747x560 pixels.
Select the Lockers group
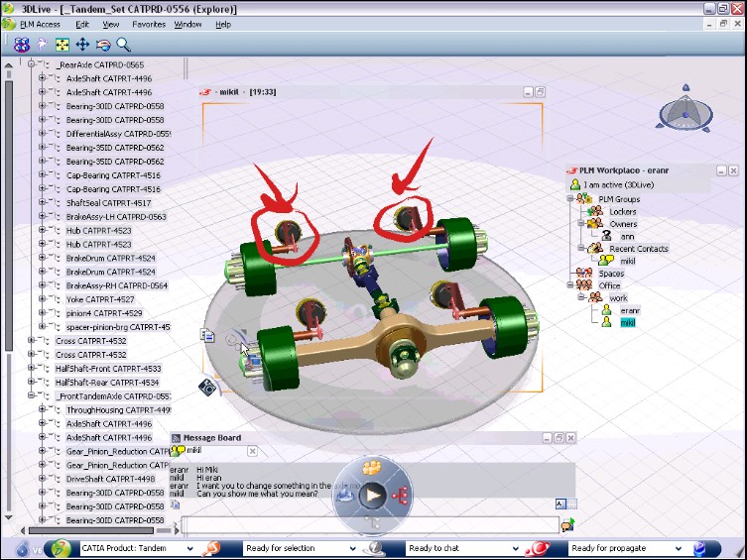point(623,212)
